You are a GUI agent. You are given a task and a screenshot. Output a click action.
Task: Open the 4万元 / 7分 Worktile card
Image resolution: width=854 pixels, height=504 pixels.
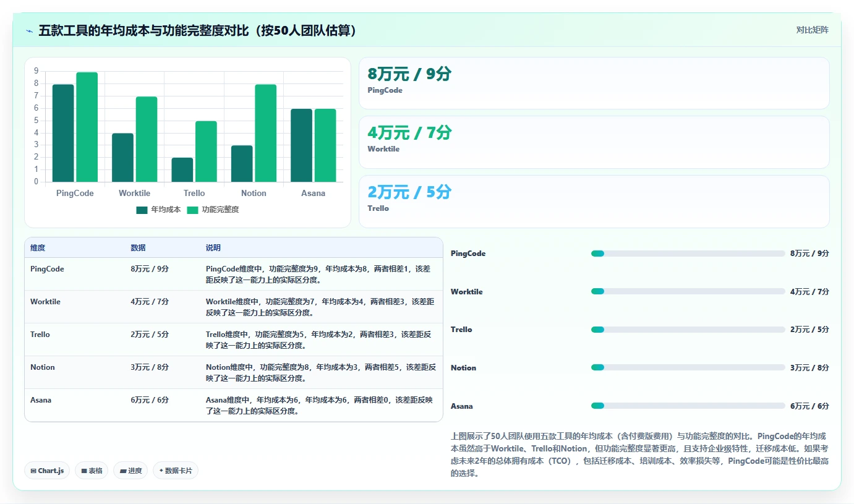[x=594, y=142]
